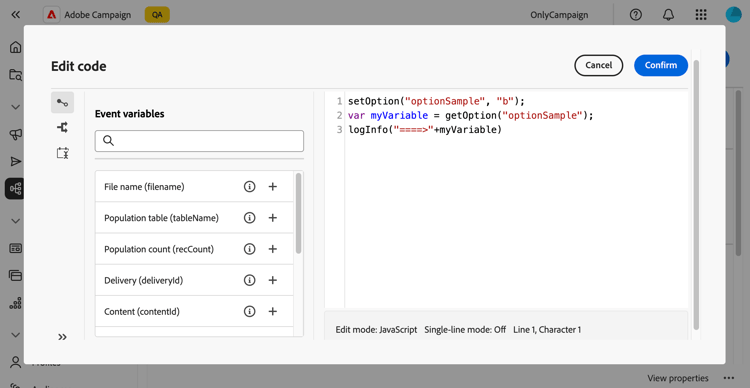
Task: Collapse the sidebar section chevron below Workflows
Action: (15, 221)
